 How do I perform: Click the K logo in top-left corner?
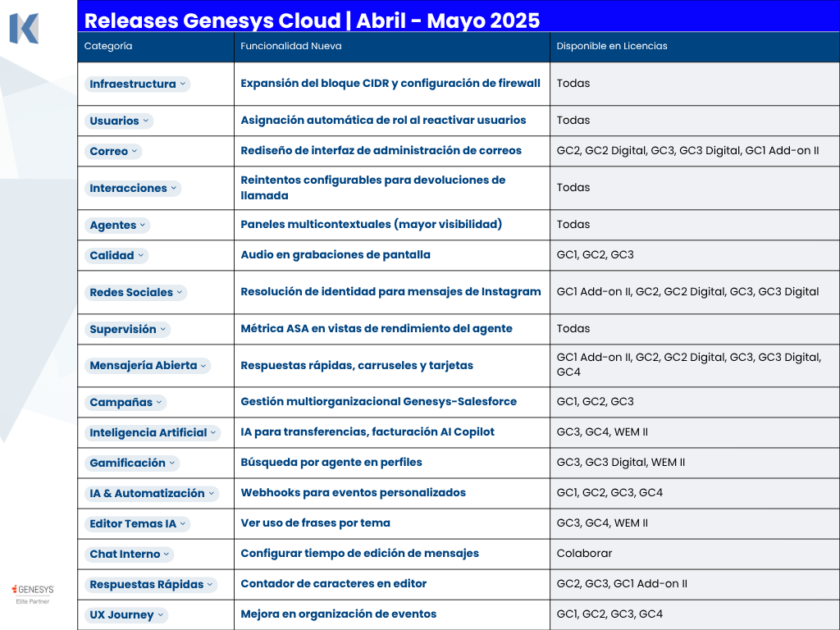click(x=24, y=28)
